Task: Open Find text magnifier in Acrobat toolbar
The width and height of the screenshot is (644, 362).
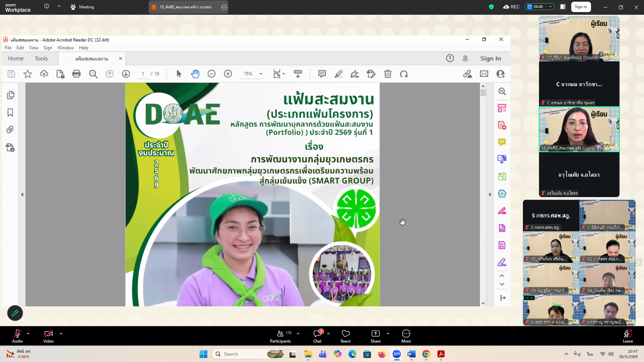Action: [x=93, y=74]
